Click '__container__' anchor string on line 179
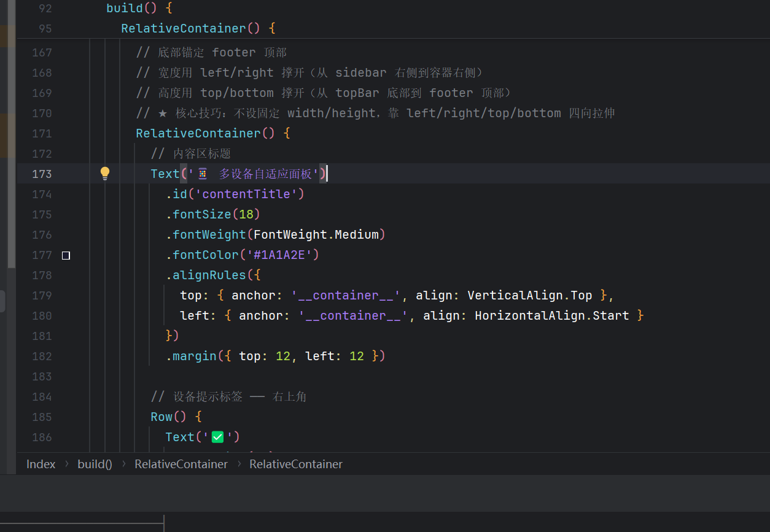Viewport: 770px width, 532px height. (x=346, y=296)
